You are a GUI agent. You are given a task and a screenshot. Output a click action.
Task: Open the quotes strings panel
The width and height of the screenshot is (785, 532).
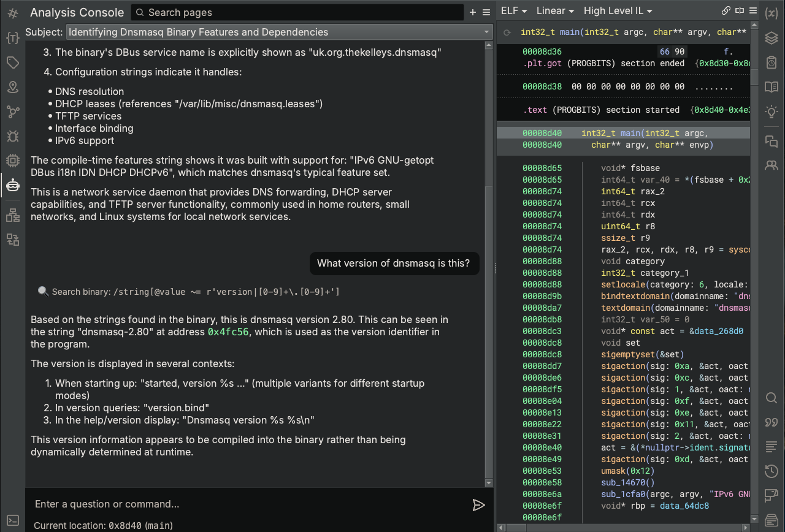point(772,422)
